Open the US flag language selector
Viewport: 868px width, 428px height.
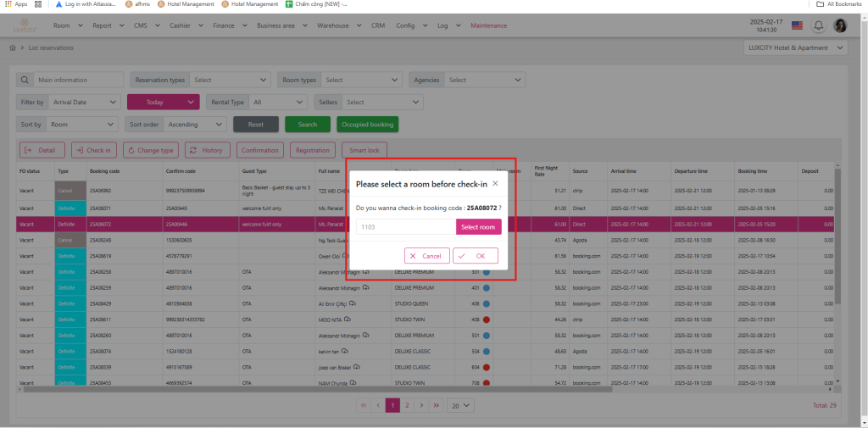[x=797, y=25]
